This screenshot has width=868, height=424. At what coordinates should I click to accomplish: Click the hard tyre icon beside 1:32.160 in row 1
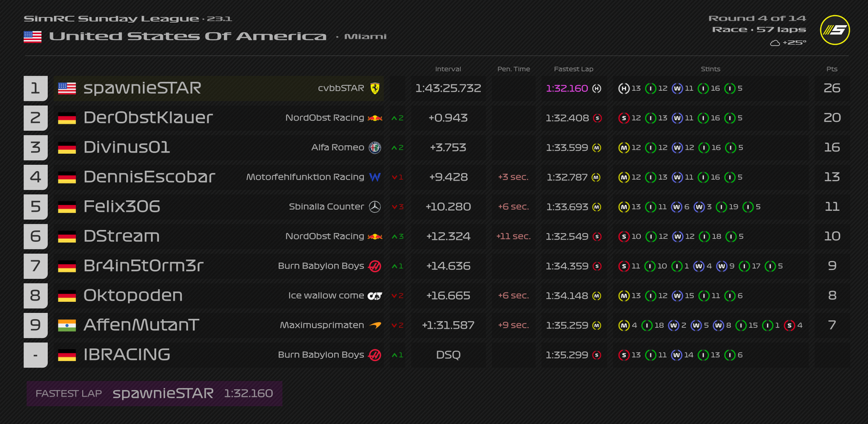tap(597, 88)
